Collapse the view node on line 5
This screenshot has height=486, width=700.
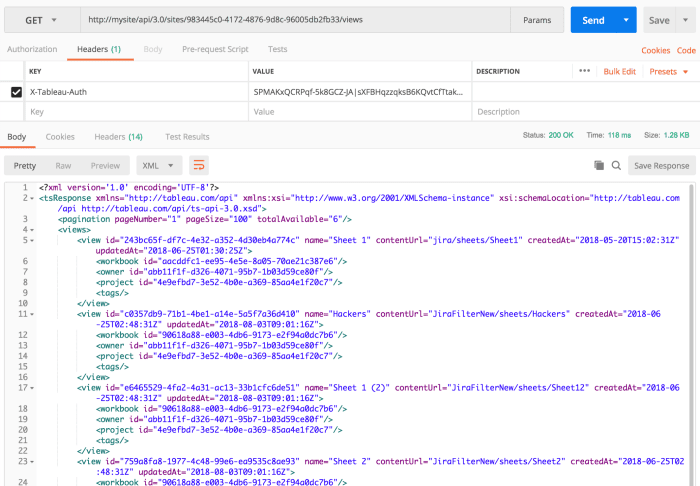point(32,241)
